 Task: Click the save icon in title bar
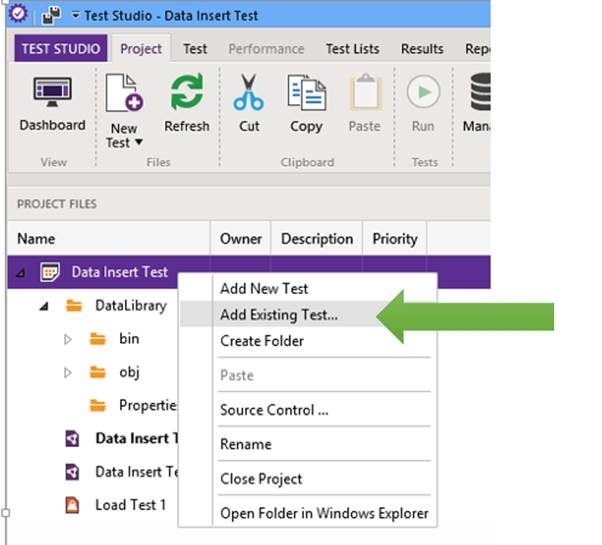(51, 15)
